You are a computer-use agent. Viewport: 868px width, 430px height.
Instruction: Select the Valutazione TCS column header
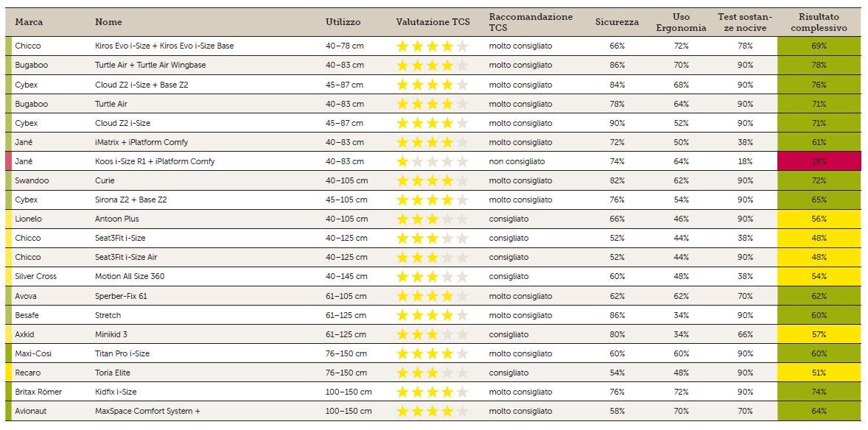(x=433, y=22)
